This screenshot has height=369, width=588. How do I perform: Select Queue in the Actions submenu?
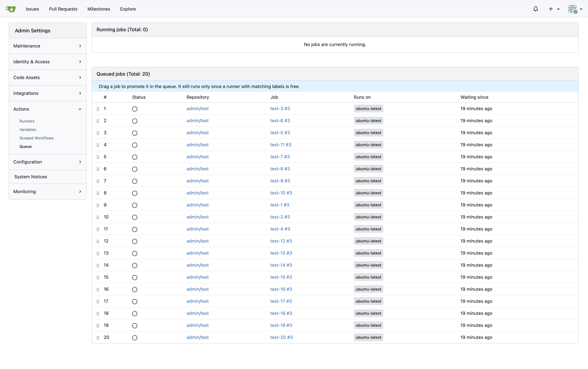click(x=26, y=146)
